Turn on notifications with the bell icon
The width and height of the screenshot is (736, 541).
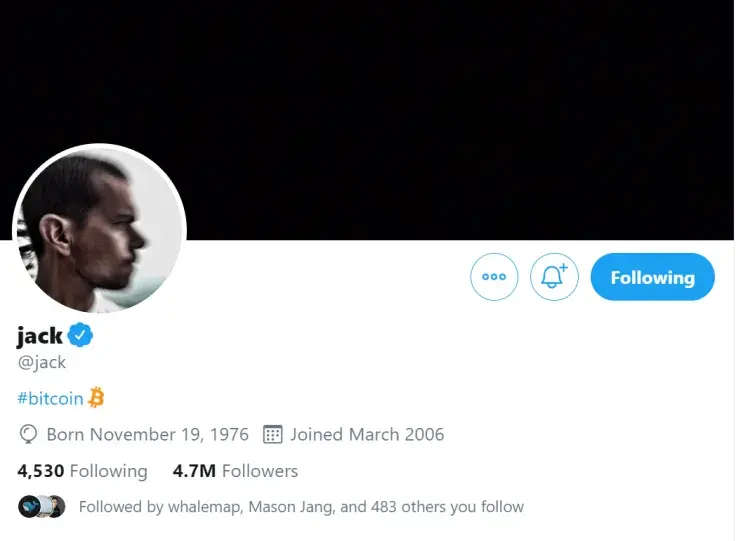coord(553,277)
